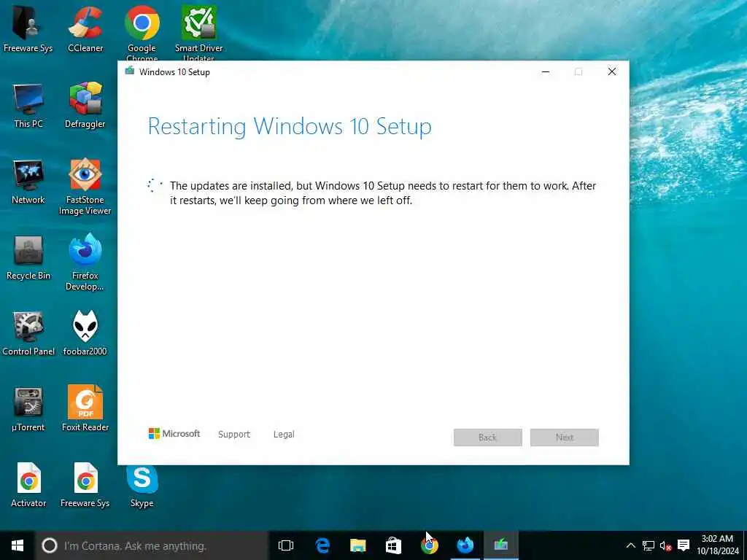Open Firefox Developer Edition taskbar icon

coord(465,545)
